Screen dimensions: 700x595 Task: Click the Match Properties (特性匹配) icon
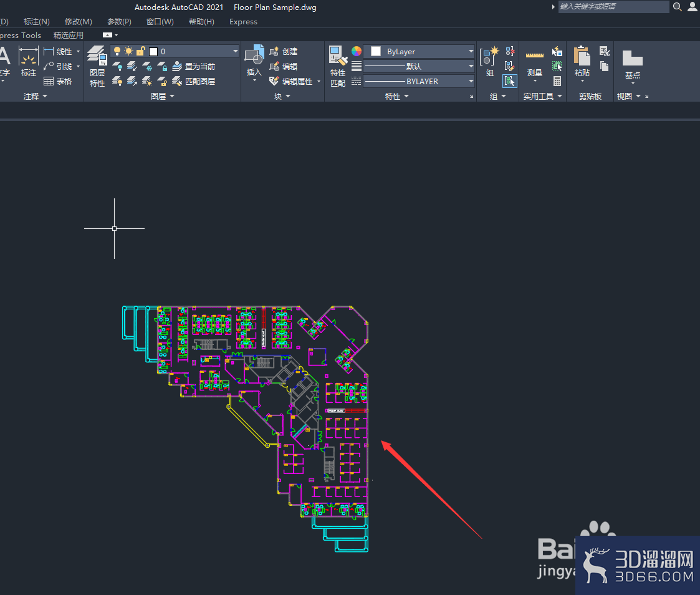coord(338,56)
